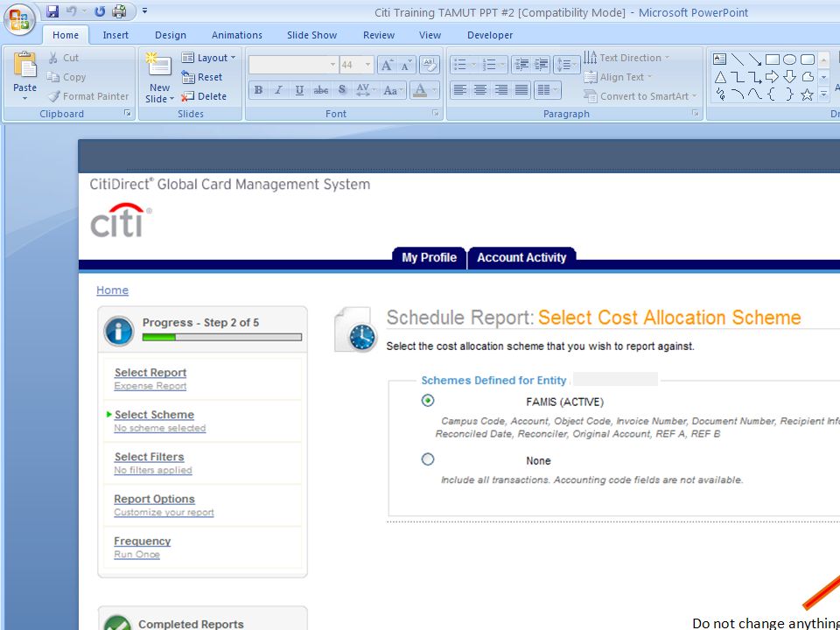Select the None scheme radio button

point(428,459)
